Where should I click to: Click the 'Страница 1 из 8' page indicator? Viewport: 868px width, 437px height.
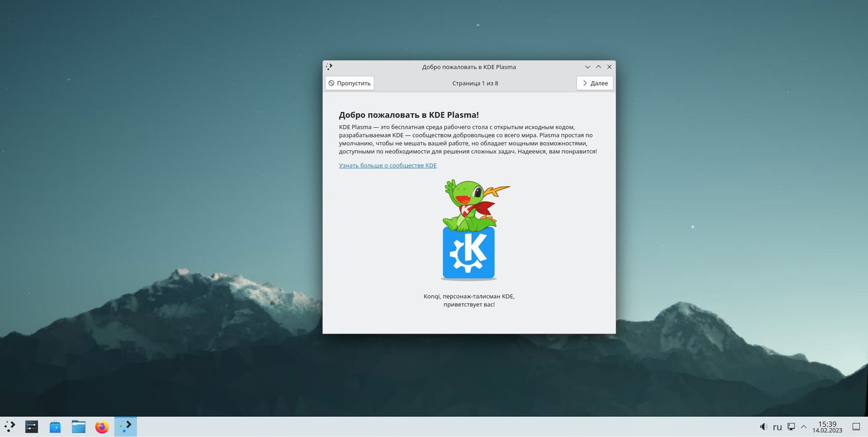coord(475,83)
